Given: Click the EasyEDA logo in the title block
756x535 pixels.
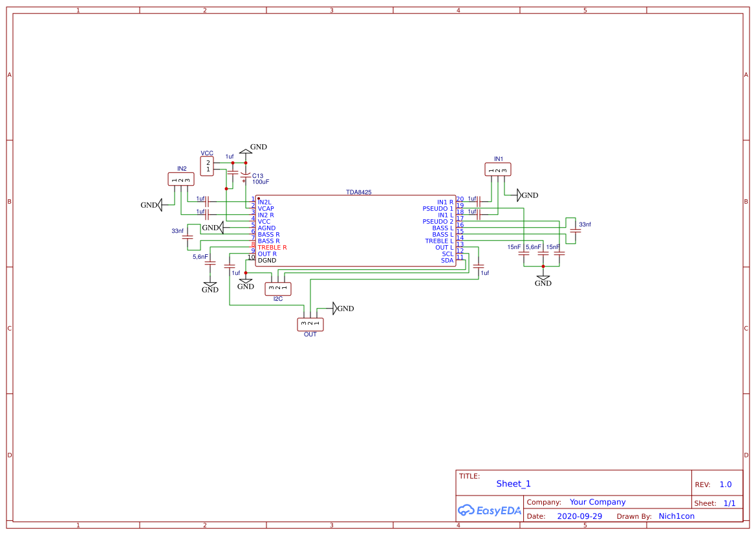Looking at the screenshot, I should 490,510.
